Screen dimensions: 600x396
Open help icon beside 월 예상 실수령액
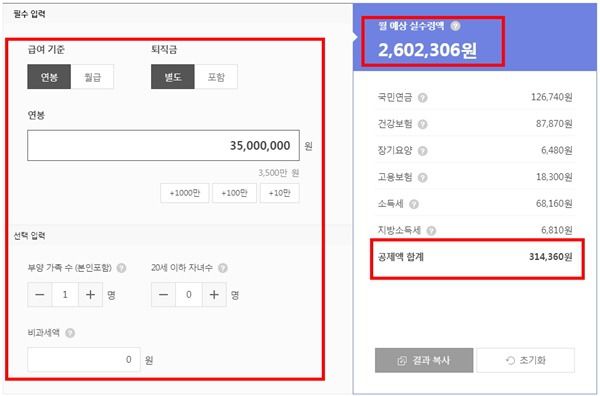455,26
